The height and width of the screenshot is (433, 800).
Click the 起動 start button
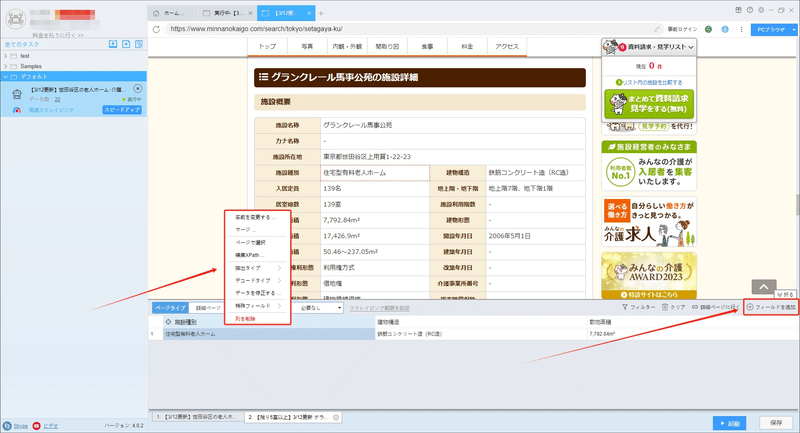[x=730, y=423]
